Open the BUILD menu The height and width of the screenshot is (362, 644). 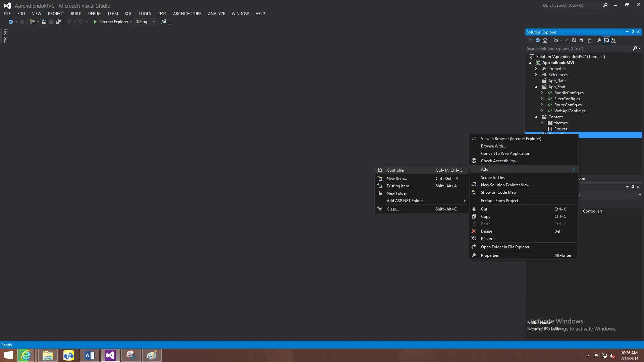click(x=76, y=14)
